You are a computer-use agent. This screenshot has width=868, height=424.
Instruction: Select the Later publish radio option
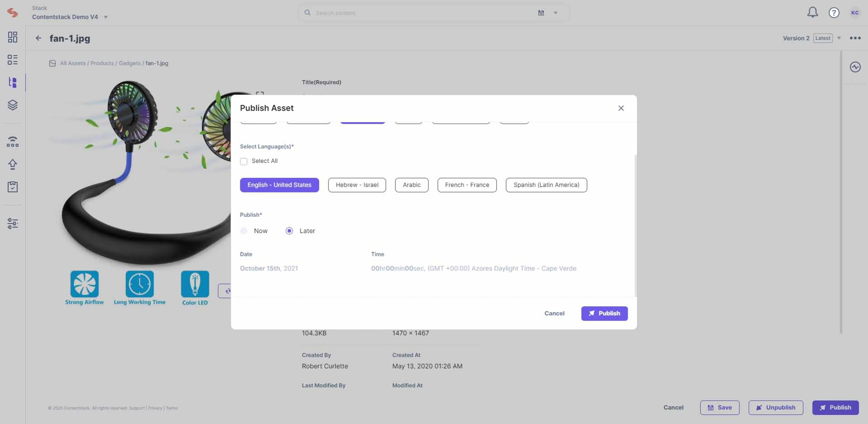click(289, 231)
